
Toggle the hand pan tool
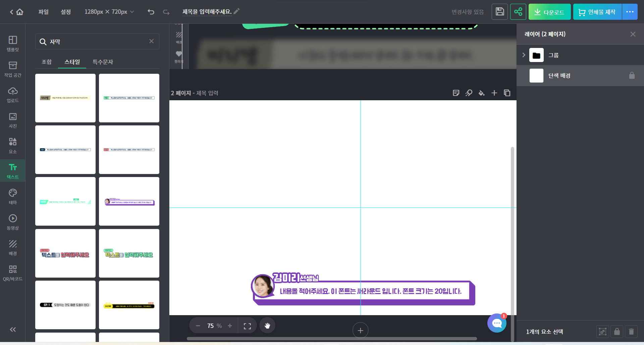coord(267,326)
